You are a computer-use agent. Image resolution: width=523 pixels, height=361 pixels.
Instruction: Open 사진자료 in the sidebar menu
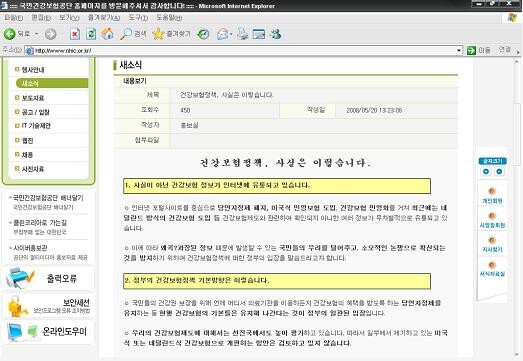[x=33, y=169]
